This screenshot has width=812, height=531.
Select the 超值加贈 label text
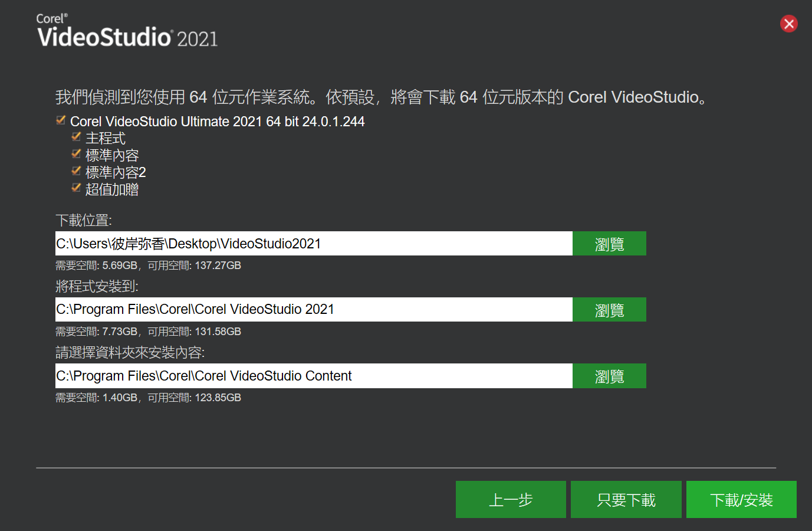[x=112, y=189]
